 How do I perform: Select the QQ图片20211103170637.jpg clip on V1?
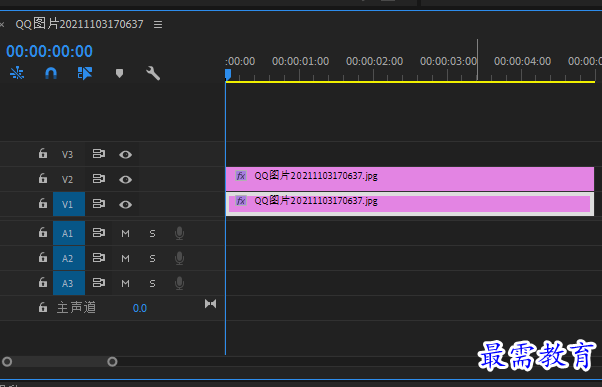point(410,204)
